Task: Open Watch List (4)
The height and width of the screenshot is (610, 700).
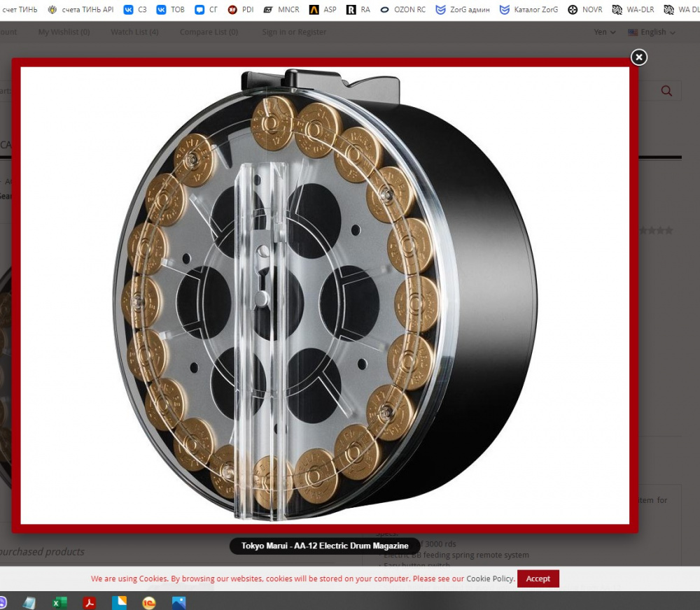Action: 134,32
